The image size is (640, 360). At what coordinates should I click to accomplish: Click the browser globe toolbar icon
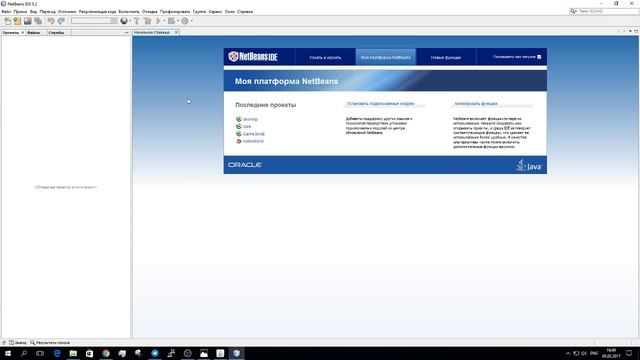point(124,21)
